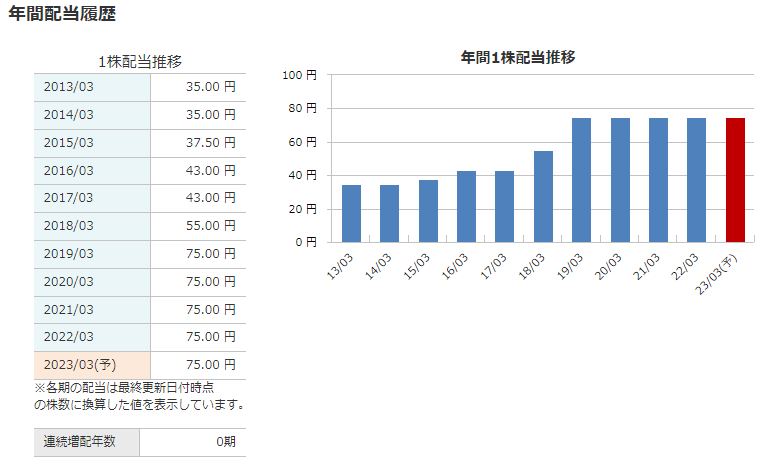Click the 37.50 円 dividend value

click(x=211, y=143)
